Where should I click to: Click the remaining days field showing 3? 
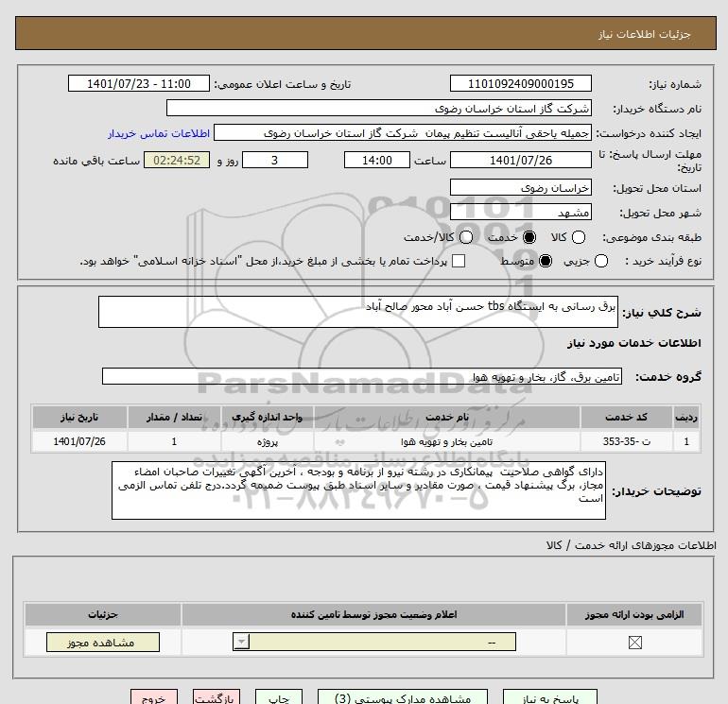coord(275,160)
